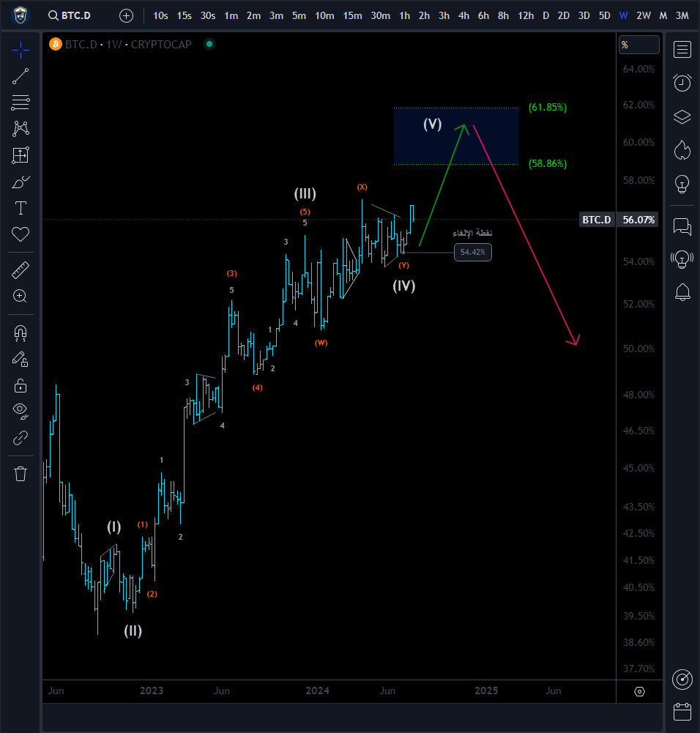Select the crosshair cursor tool

21,50
